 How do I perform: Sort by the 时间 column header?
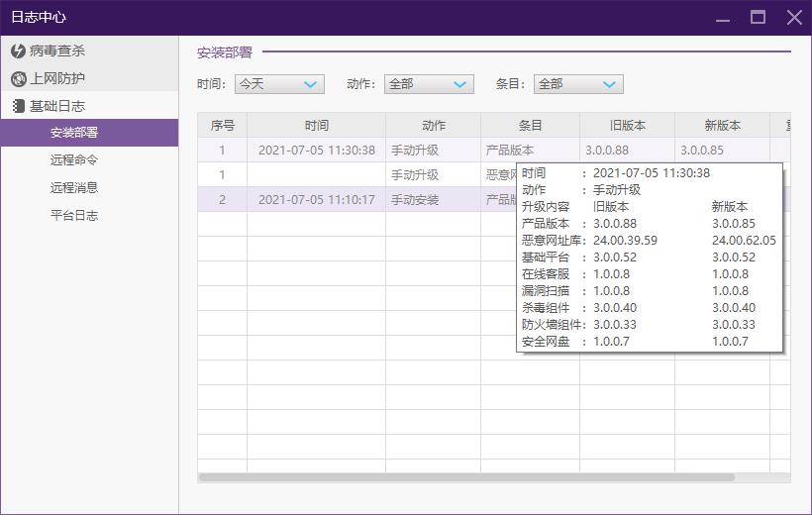click(317, 126)
